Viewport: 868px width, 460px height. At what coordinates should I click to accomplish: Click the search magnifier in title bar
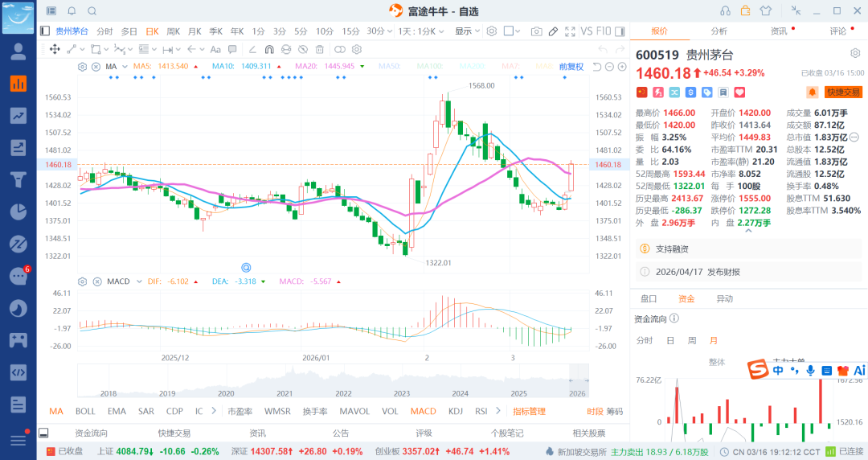(92, 11)
